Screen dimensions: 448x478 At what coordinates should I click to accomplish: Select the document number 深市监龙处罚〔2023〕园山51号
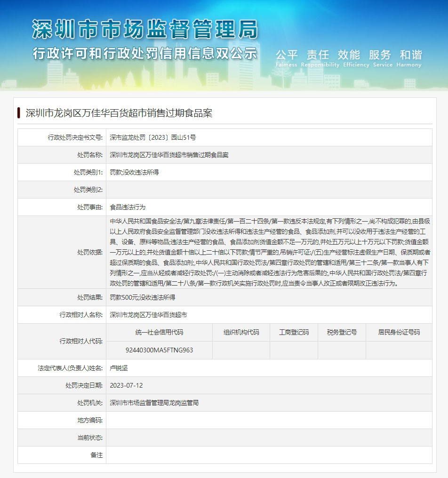point(153,137)
